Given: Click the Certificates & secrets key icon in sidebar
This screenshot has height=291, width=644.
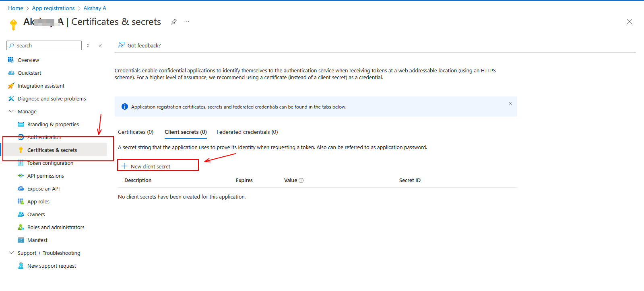Looking at the screenshot, I should (21, 150).
